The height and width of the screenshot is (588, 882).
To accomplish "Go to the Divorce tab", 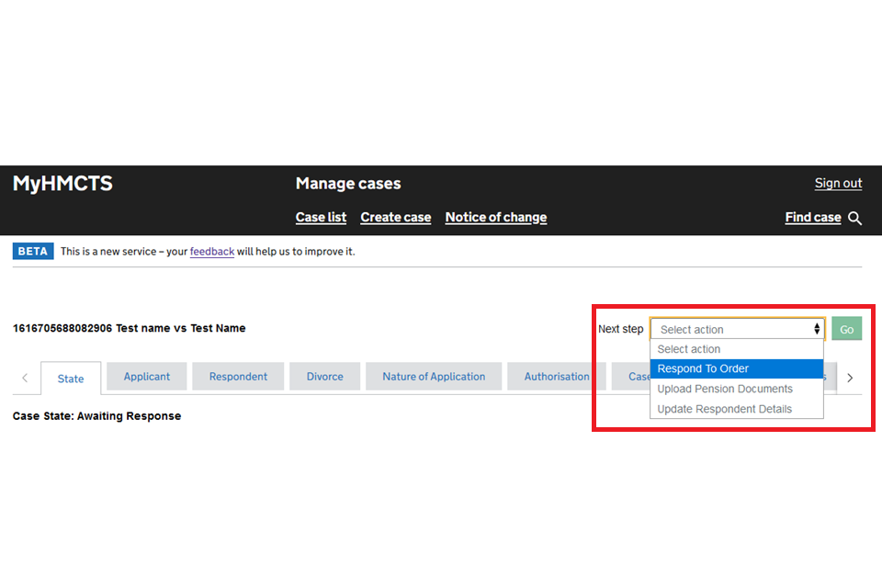I will (324, 377).
